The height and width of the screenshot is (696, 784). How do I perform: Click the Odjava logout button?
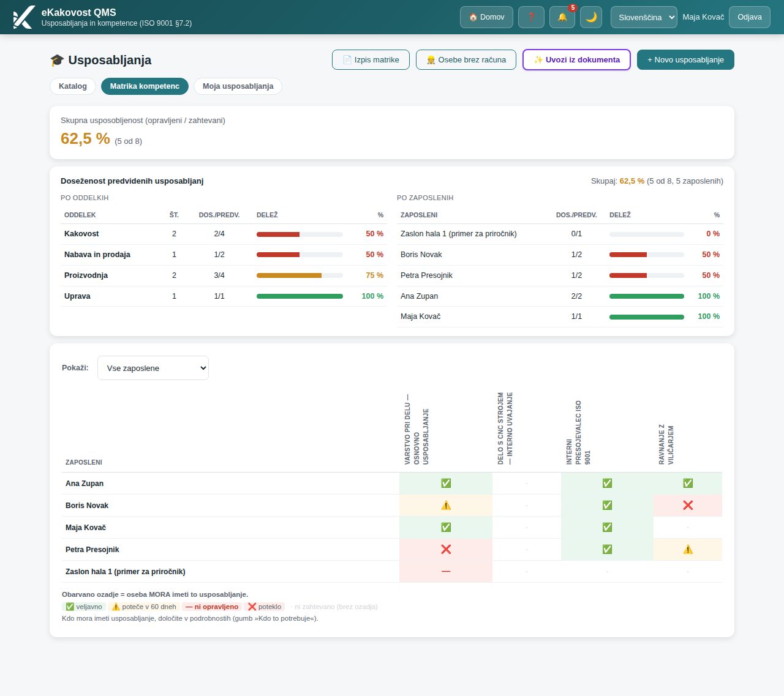(x=750, y=17)
